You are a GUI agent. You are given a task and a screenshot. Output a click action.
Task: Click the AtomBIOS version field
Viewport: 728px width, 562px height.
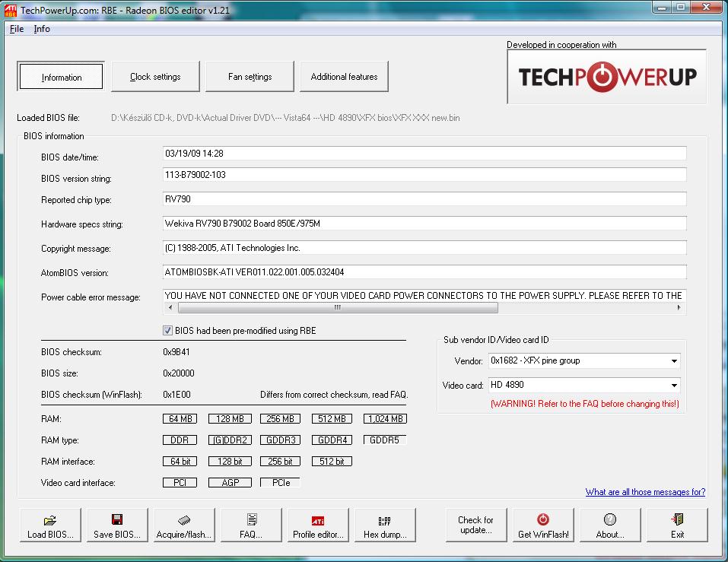pyautogui.click(x=424, y=272)
